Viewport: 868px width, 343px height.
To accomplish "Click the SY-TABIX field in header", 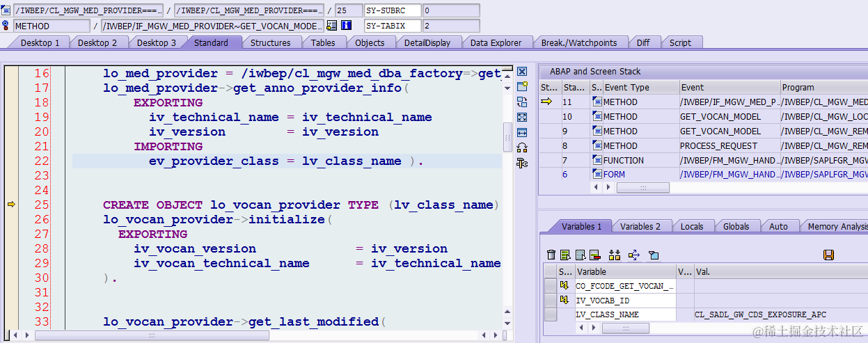I will (393, 26).
